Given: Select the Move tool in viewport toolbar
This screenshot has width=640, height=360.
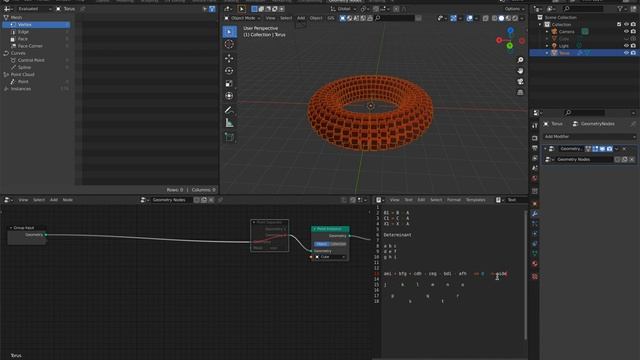Looking at the screenshot, I should pyautogui.click(x=229, y=58).
